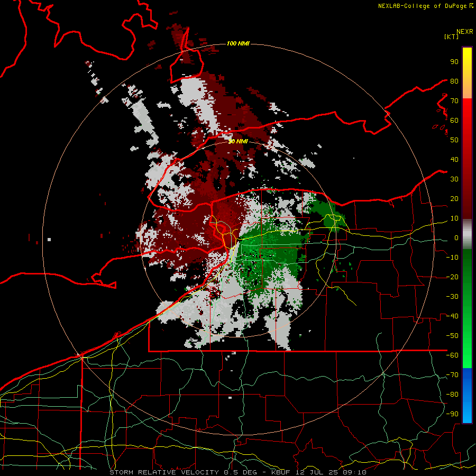476x476 pixels.
Task: Click the 10 value on the velocity scale
Action: (x=454, y=218)
